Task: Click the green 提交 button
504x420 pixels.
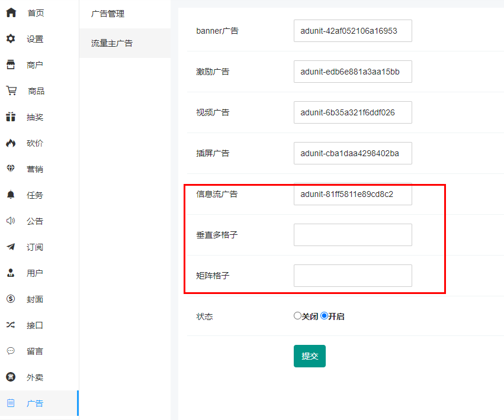Action: pyautogui.click(x=310, y=356)
